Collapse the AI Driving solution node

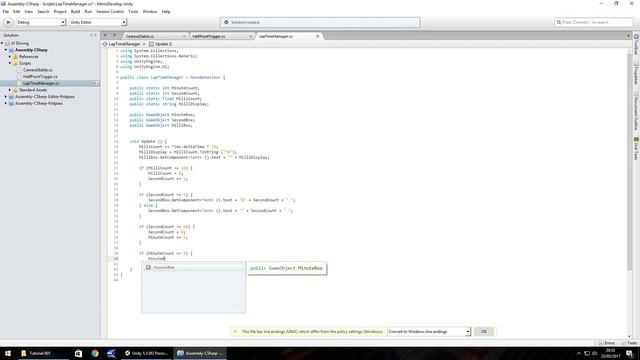pos(2,43)
